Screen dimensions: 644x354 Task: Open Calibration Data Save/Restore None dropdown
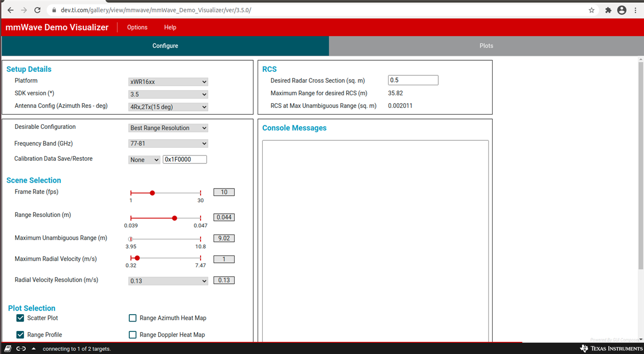tap(144, 160)
